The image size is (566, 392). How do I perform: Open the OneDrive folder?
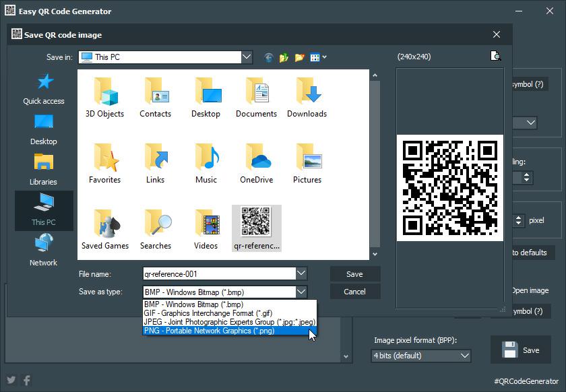[256, 164]
